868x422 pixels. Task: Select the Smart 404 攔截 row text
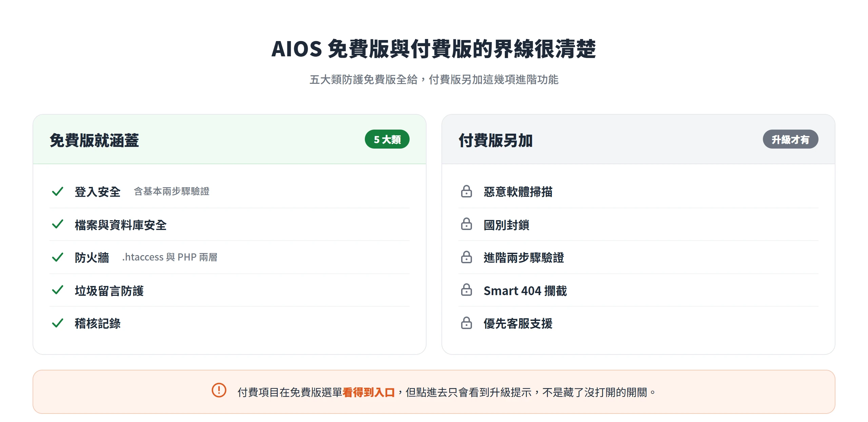525,291
